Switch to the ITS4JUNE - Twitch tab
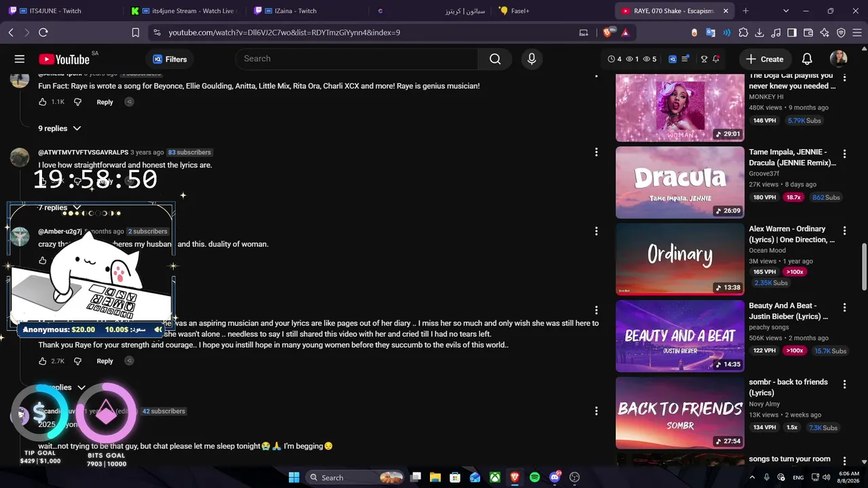 pos(60,11)
